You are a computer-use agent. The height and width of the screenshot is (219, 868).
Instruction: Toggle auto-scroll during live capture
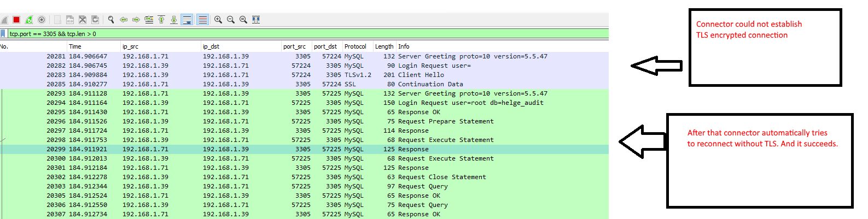tap(187, 20)
